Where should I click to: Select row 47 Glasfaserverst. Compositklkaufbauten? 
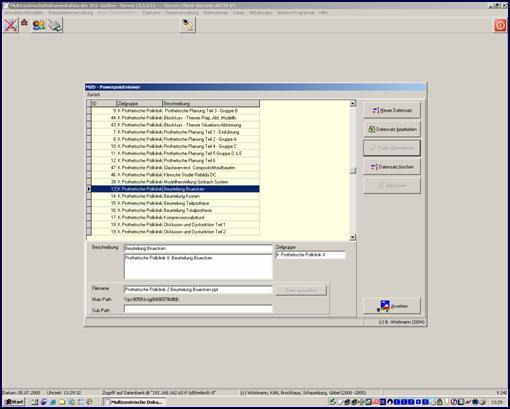(175, 168)
